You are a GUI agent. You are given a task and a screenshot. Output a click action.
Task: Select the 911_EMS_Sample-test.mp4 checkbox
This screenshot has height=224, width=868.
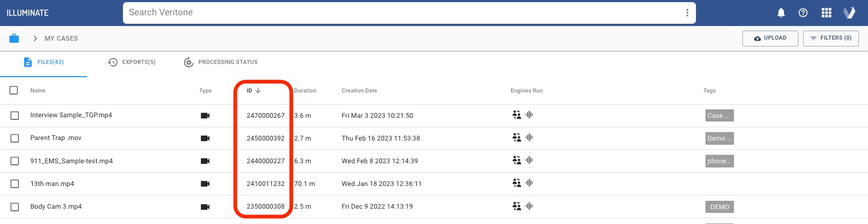pos(15,161)
